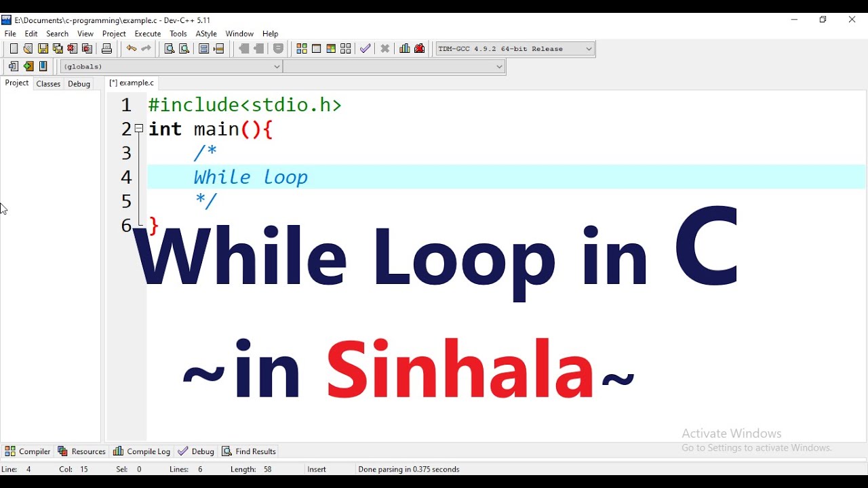
Task: Click the Unindent icon
Action: 218,49
